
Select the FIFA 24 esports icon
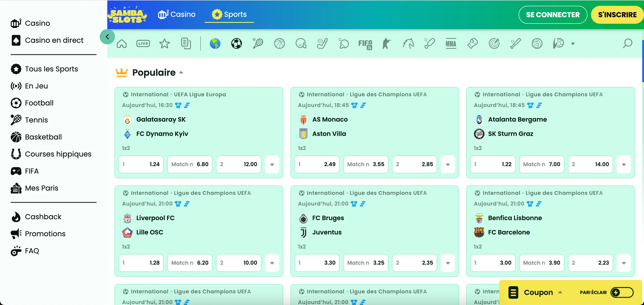(365, 44)
